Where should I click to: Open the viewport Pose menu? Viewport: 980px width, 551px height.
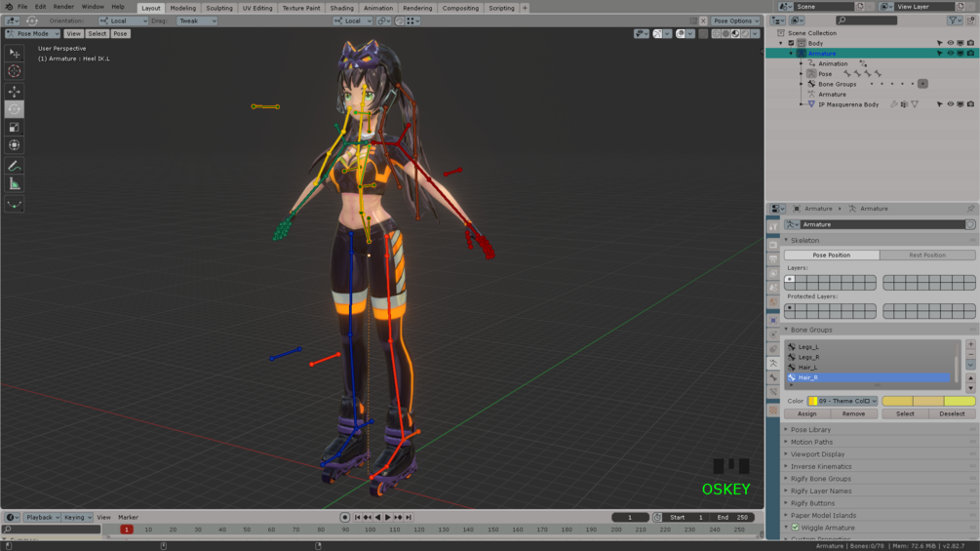tap(120, 34)
